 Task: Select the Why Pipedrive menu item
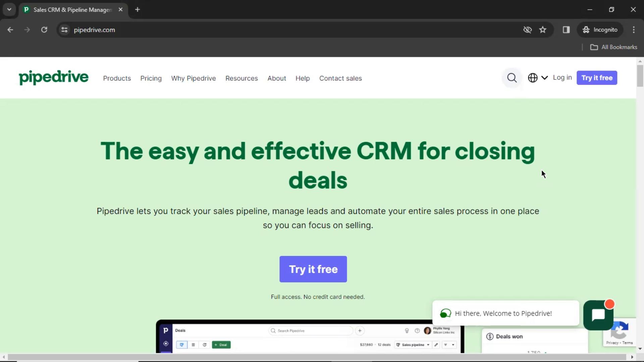[193, 78]
